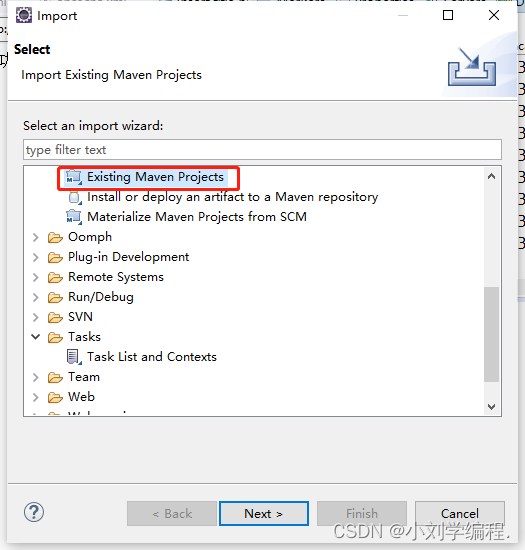Viewport: 525px width, 550px height.
Task: Click the Eclipse icon in title bar
Action: click(x=23, y=15)
